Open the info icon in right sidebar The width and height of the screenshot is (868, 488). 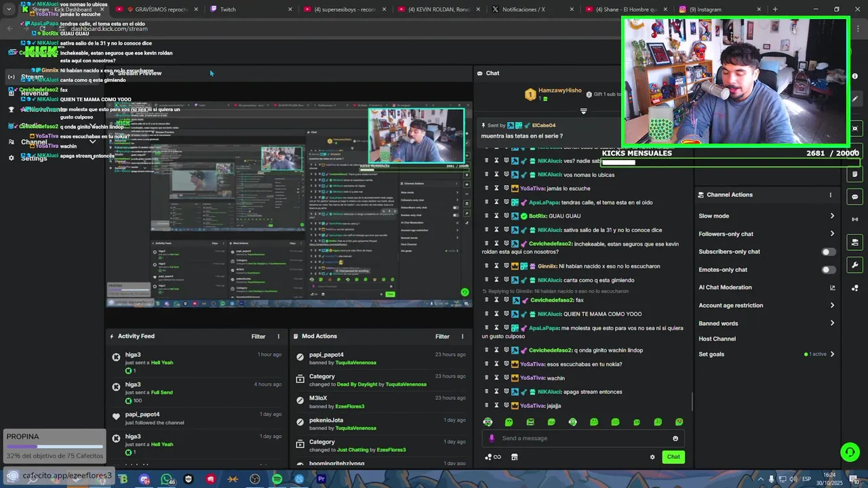854,77
